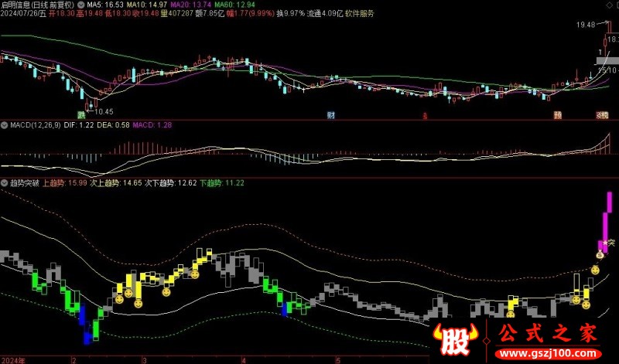The height and width of the screenshot is (364, 619).
Task: Click the 次上趋势: 14.65 label
Action: coord(115,183)
